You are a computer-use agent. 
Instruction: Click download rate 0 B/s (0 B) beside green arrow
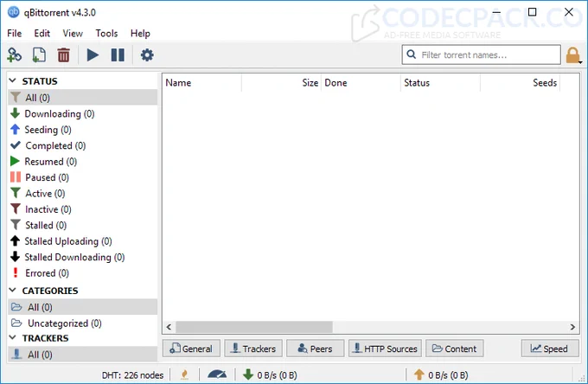click(x=277, y=375)
